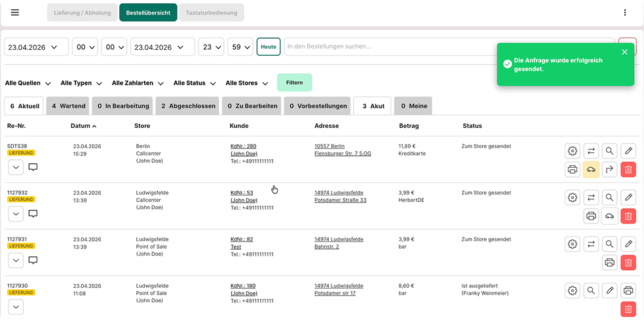Open comment bubble for order 1127932
Screen dimensions: 644x320
point(33,214)
